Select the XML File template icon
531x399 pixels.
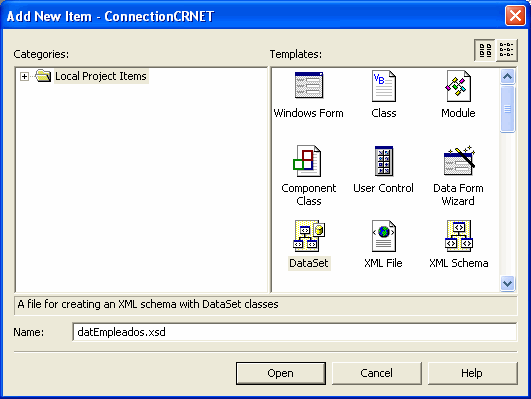(383, 236)
